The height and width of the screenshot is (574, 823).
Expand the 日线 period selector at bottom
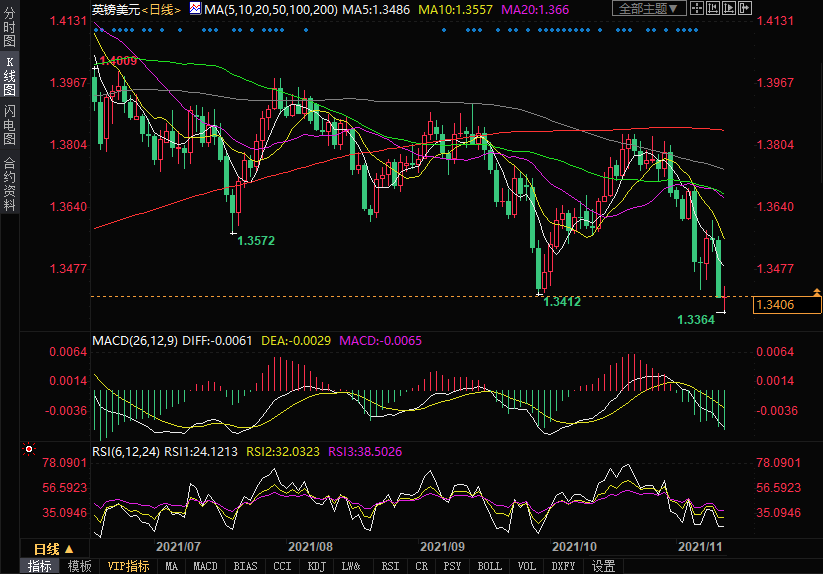[54, 549]
